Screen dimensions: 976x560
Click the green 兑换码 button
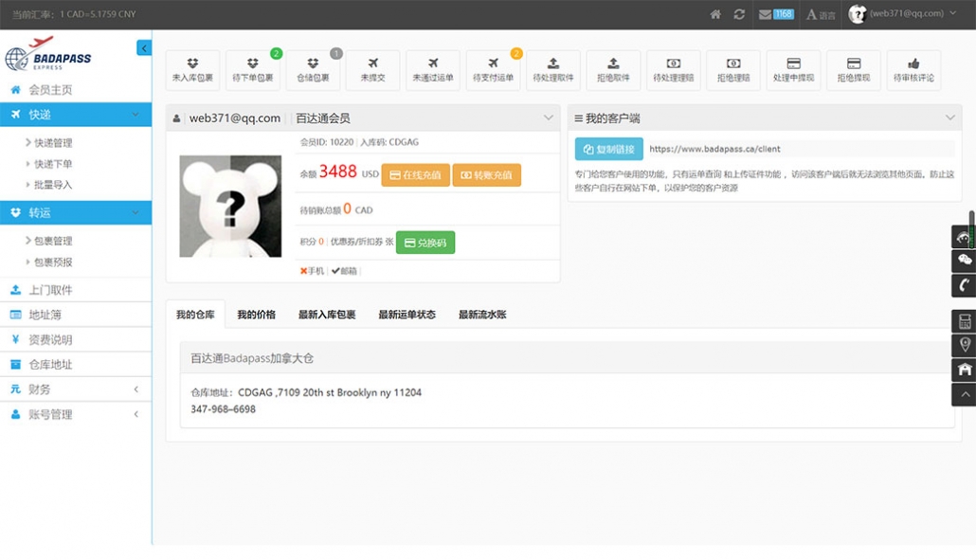point(425,243)
